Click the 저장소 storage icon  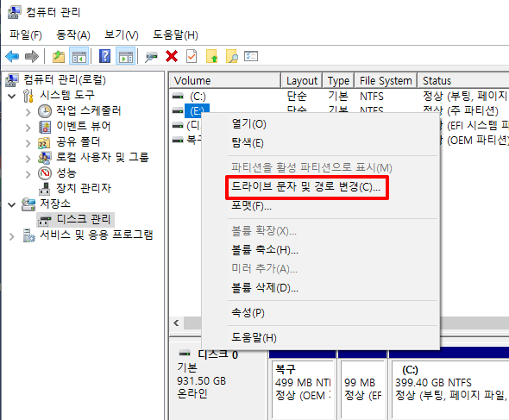tap(28, 204)
